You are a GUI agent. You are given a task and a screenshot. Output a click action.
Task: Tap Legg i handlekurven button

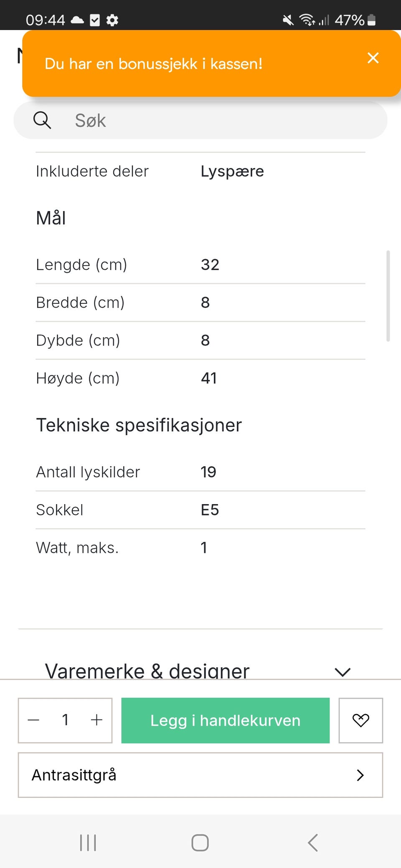(x=225, y=720)
